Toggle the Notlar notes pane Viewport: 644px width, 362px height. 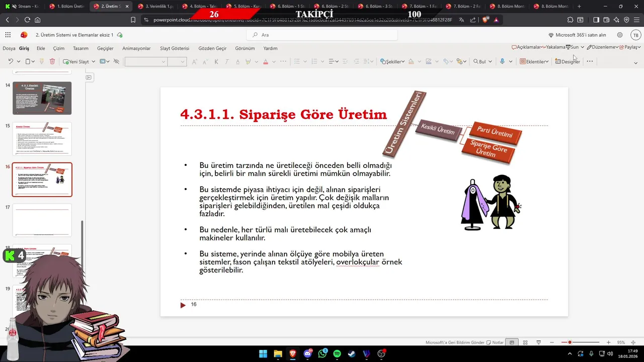pyautogui.click(x=495, y=342)
